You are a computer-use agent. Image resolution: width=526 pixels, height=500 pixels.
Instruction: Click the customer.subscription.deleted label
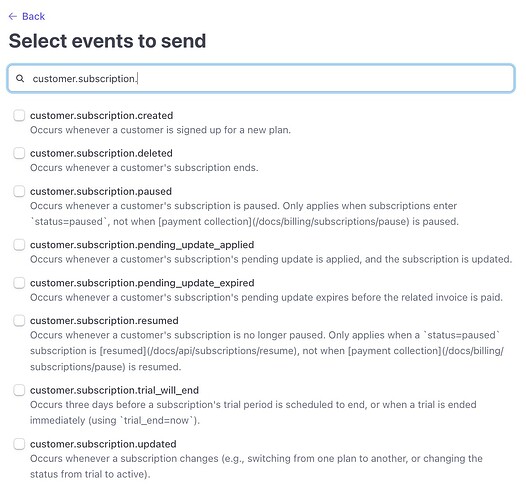pos(101,153)
